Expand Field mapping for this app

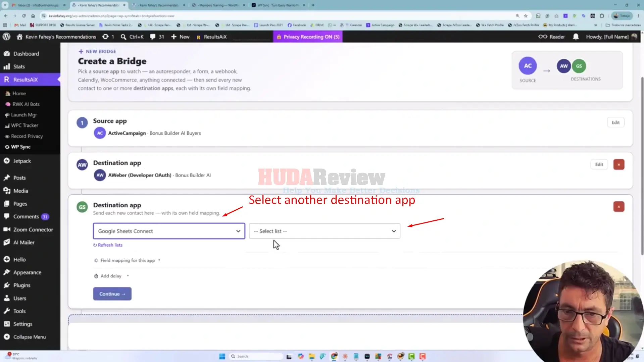(x=127, y=260)
